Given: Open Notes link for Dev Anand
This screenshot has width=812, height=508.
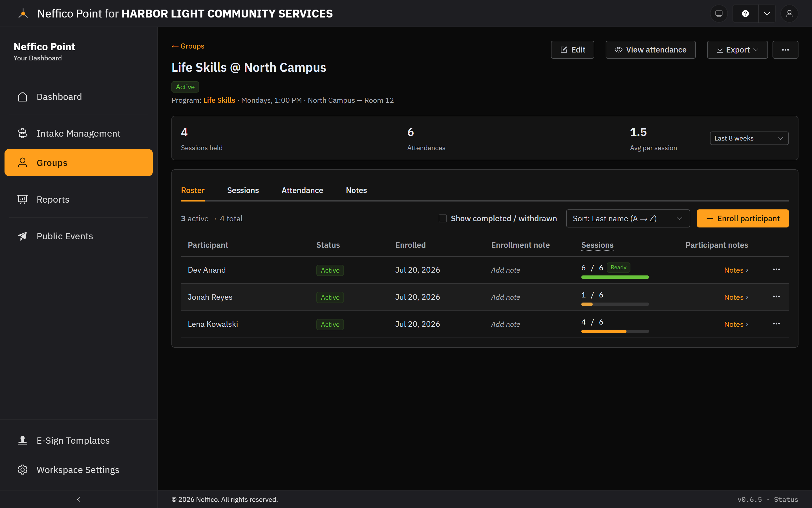Looking at the screenshot, I should 736,270.
